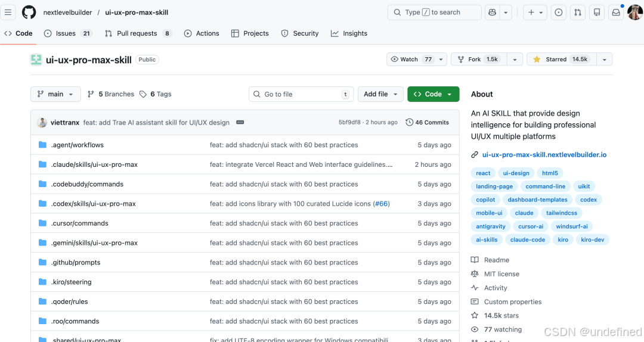The width and height of the screenshot is (644, 342).
Task: Open 46 Commits history
Action: 427,122
